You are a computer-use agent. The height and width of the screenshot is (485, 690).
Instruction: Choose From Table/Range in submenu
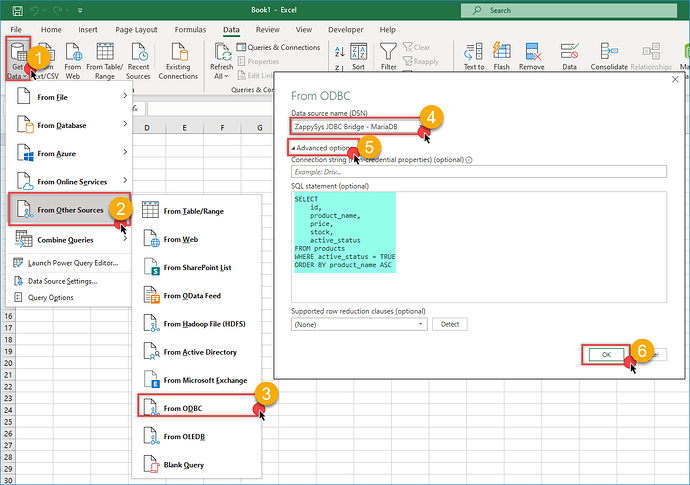pyautogui.click(x=197, y=211)
